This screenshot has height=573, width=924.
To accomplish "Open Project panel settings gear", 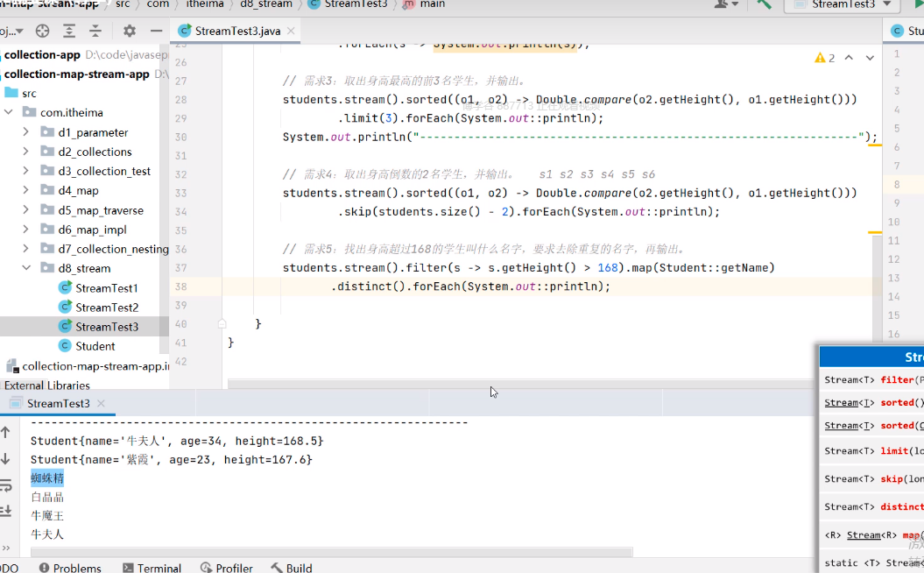I will click(129, 31).
